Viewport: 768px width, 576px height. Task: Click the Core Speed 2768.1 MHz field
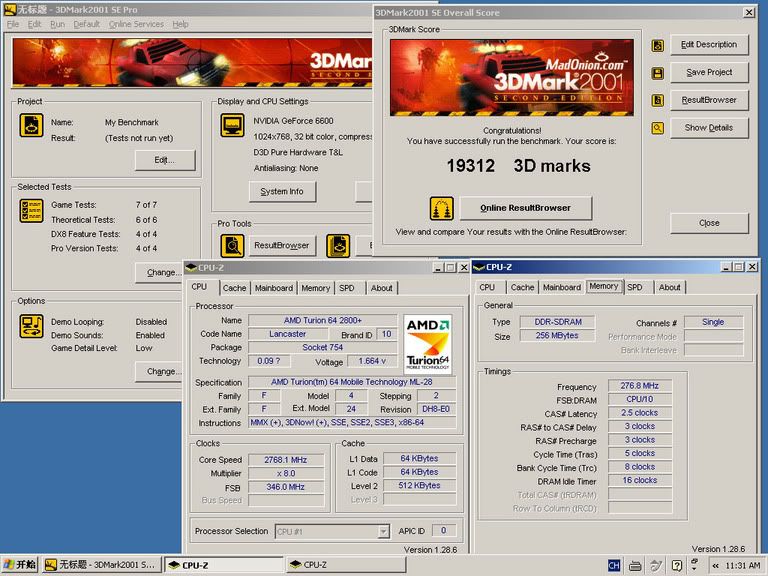click(x=286, y=460)
